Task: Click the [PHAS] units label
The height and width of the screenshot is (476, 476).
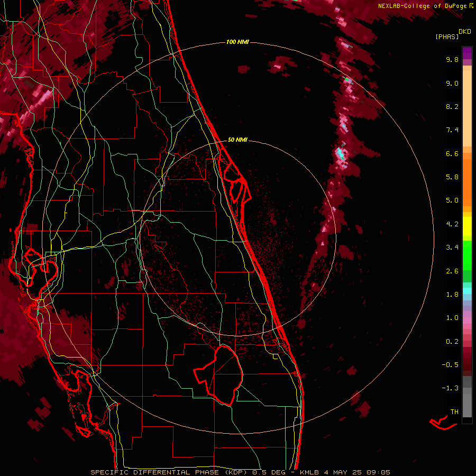Action: tap(447, 36)
